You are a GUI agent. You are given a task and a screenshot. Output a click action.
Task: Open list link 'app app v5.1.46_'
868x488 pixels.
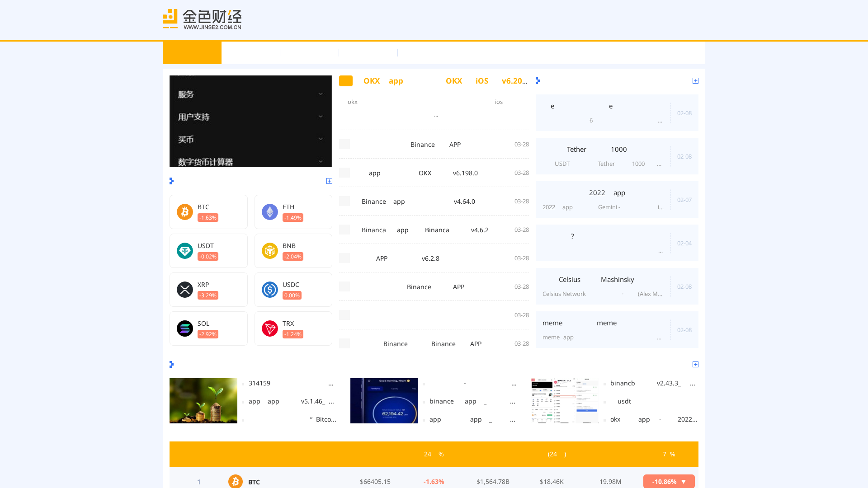coord(291,401)
